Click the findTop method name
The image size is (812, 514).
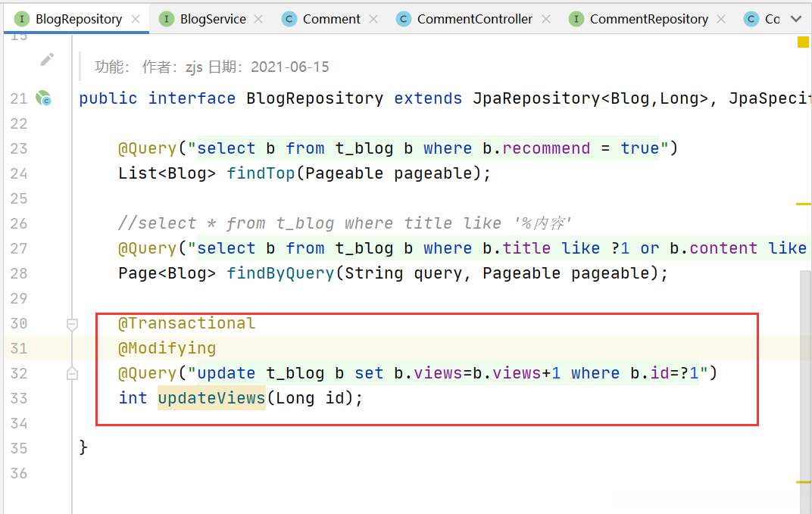point(261,173)
